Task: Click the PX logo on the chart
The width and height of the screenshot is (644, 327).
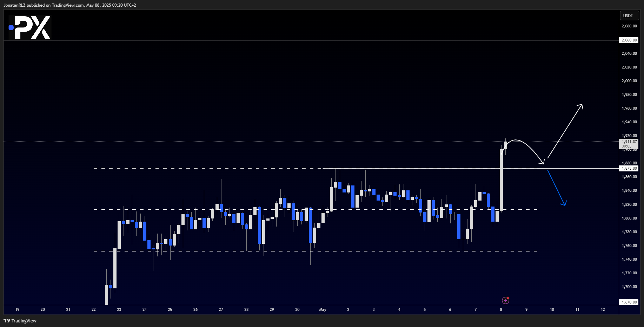Action: [x=30, y=27]
